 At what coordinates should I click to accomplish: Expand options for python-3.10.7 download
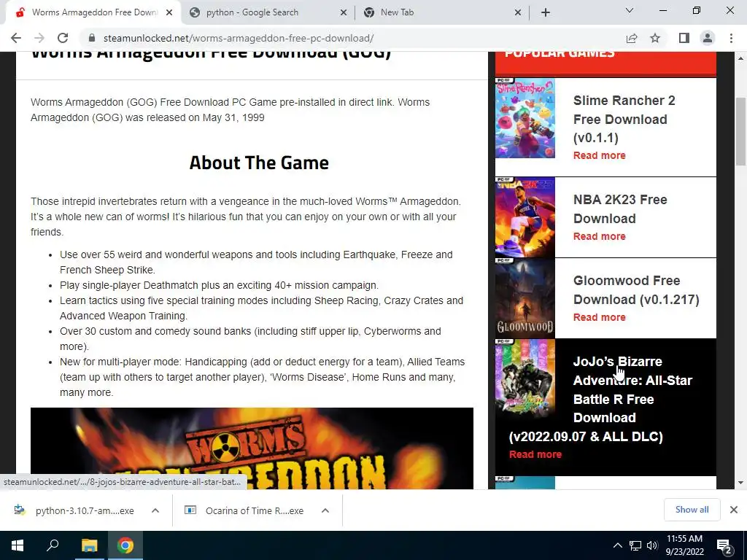155,510
